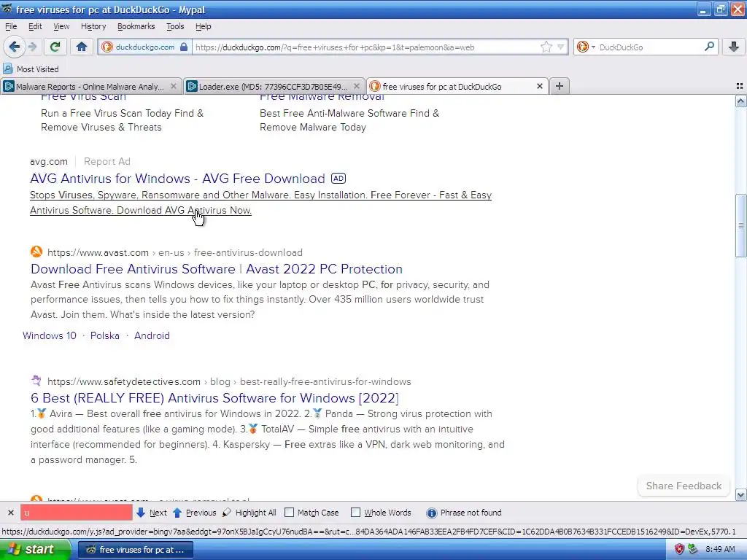Open Download Free Antivirus Software Avast result
The width and height of the screenshot is (747, 560).
216,269
